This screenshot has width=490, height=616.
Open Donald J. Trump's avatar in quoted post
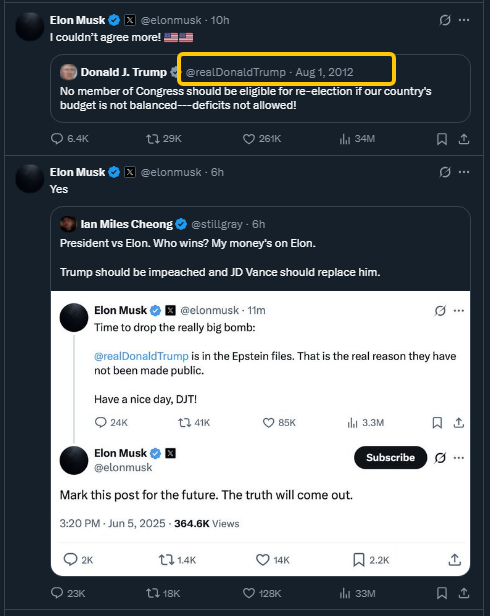click(x=68, y=72)
